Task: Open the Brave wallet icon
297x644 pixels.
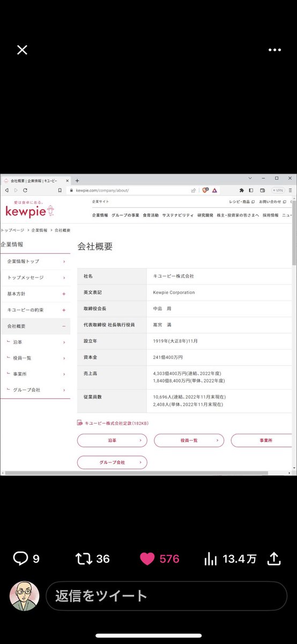Action: 263,190
